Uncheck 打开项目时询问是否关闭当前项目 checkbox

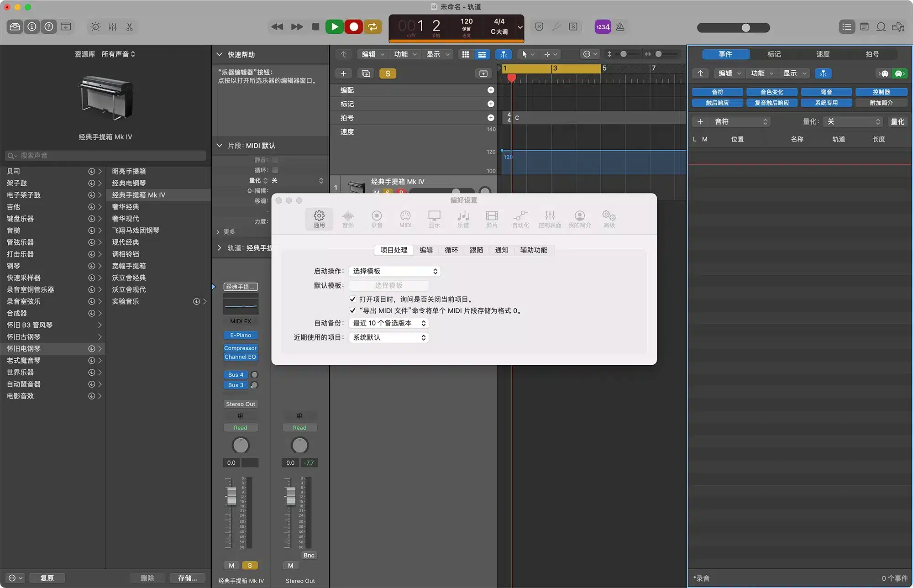352,299
